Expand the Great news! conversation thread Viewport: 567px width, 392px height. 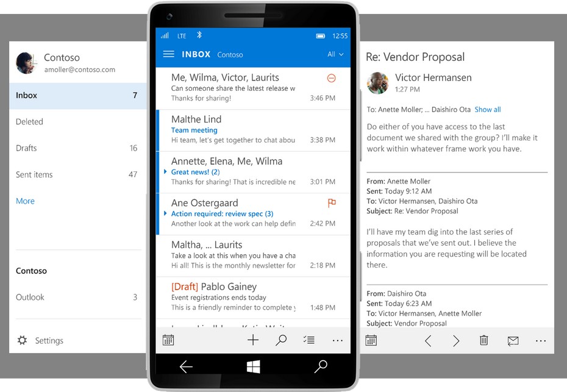click(166, 172)
